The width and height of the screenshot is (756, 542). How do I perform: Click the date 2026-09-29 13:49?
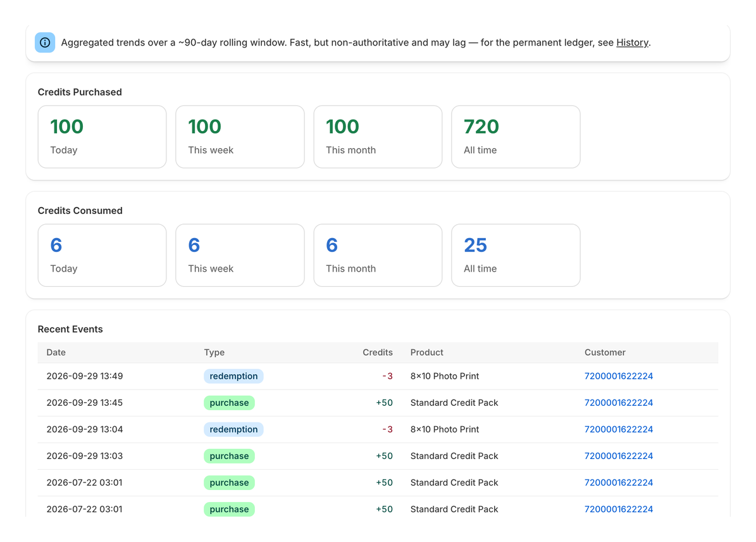coord(84,376)
